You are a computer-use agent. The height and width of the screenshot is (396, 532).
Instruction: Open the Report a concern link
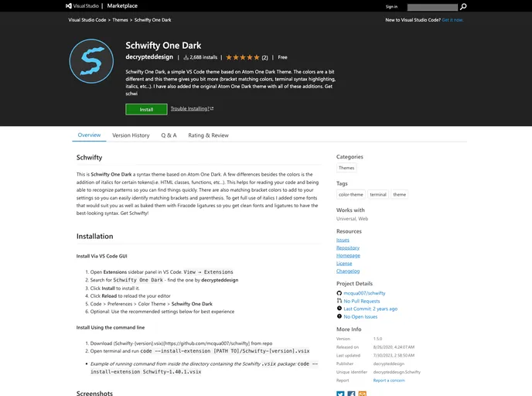[x=390, y=380]
